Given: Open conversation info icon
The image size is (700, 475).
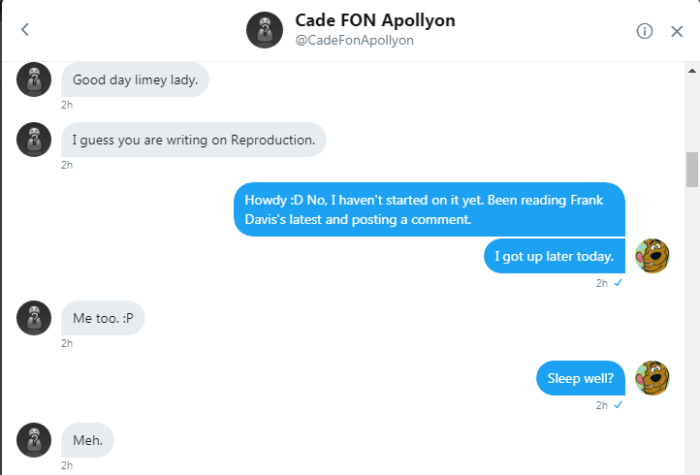Looking at the screenshot, I should coord(645,31).
